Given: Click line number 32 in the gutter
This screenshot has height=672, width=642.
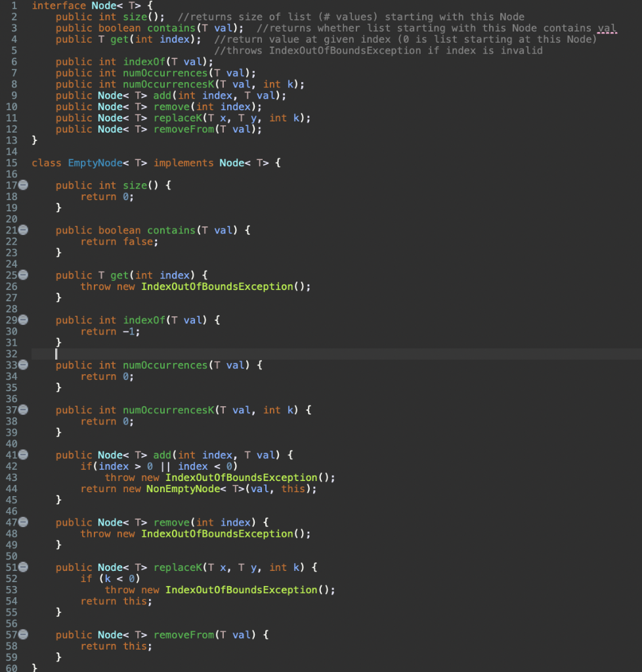Looking at the screenshot, I should (12, 354).
